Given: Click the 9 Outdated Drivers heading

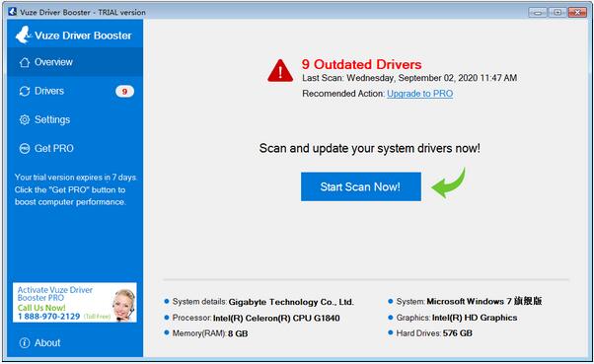Looking at the screenshot, I should pos(361,64).
